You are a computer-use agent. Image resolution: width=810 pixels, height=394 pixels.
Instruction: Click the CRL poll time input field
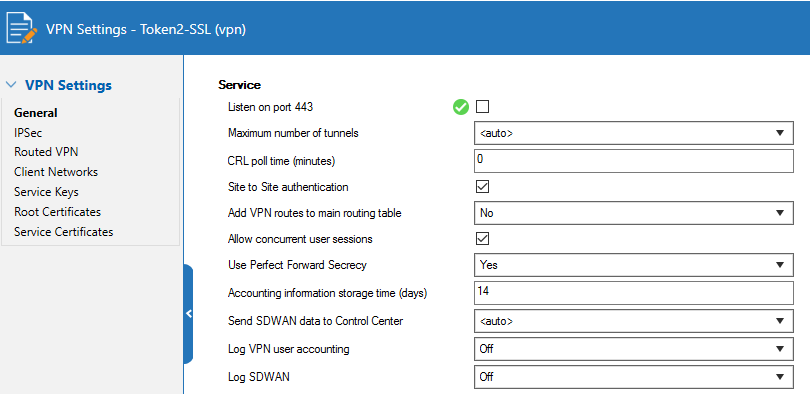click(x=634, y=161)
